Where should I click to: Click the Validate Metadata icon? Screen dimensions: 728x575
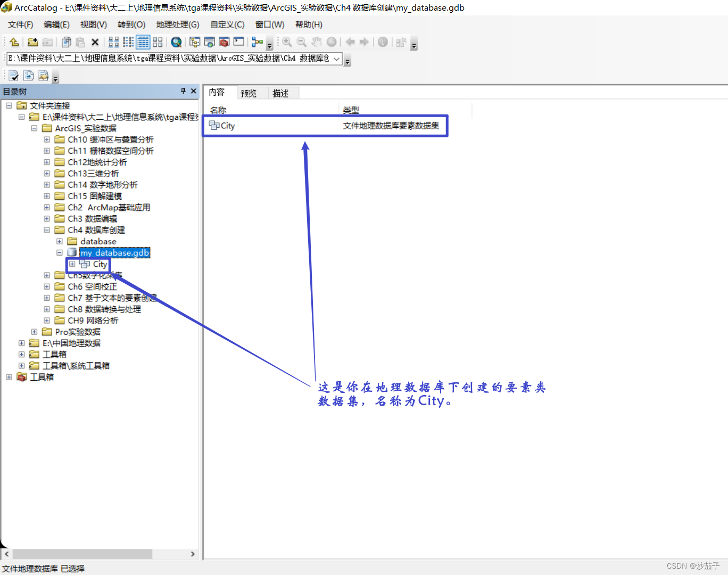click(14, 76)
